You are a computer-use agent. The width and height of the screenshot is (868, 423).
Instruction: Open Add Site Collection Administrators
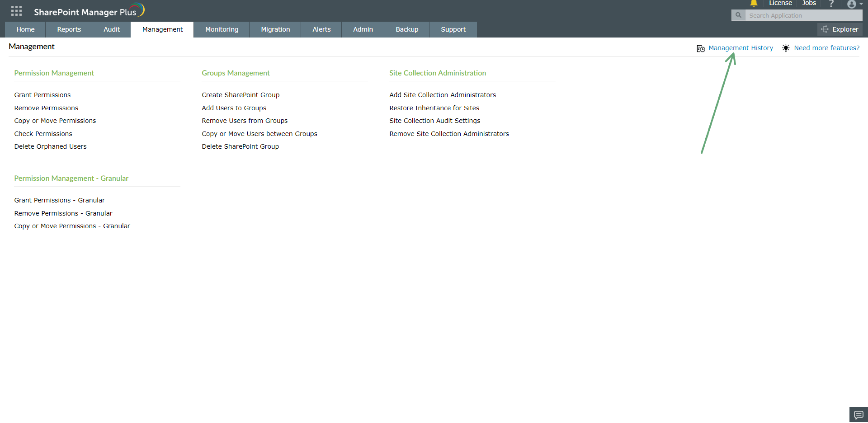click(443, 95)
